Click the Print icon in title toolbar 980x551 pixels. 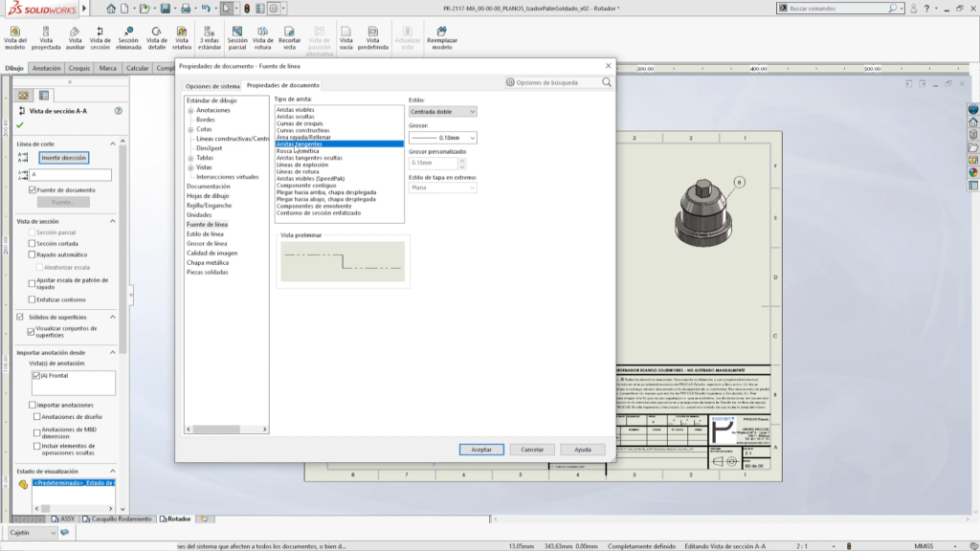pos(186,9)
